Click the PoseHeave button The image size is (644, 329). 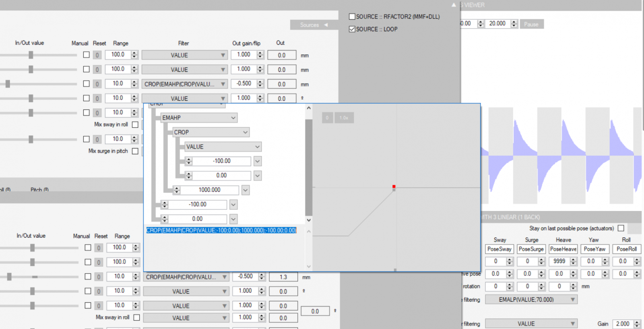tap(563, 249)
